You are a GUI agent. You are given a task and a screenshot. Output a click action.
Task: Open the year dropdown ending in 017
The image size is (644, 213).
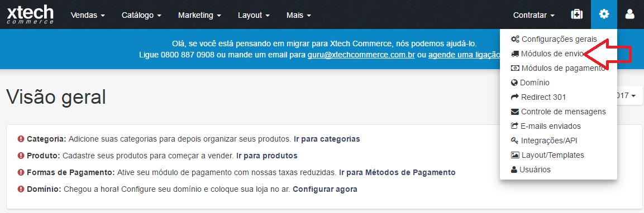(x=626, y=95)
